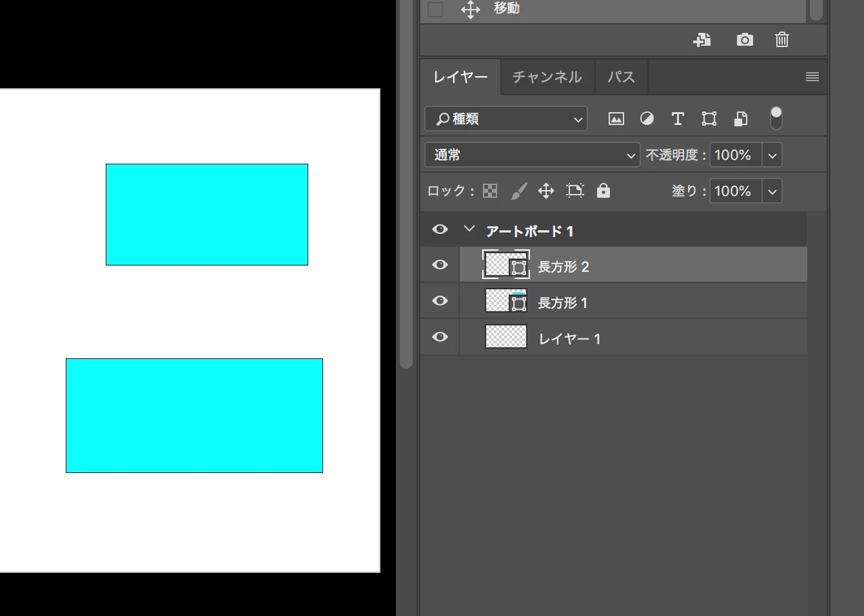Lock transparent pixels icon

point(490,191)
